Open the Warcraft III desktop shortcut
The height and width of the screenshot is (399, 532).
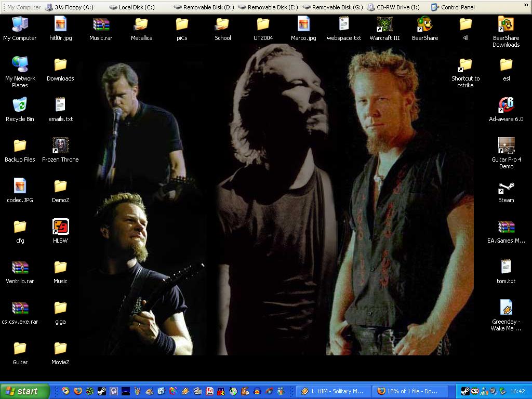tap(384, 25)
